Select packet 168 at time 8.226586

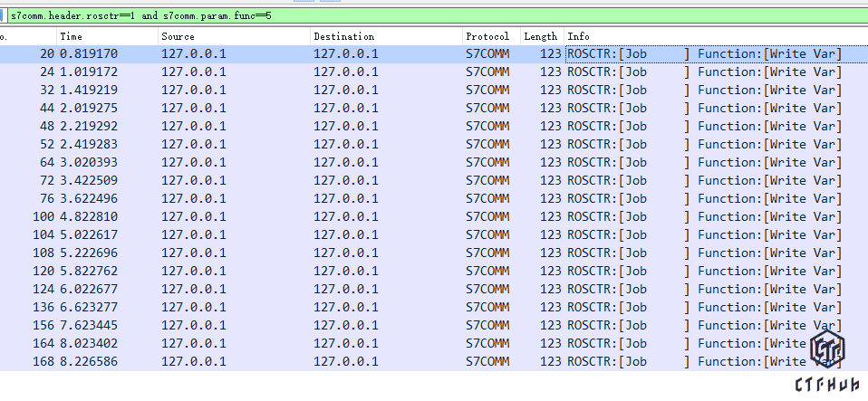272,362
